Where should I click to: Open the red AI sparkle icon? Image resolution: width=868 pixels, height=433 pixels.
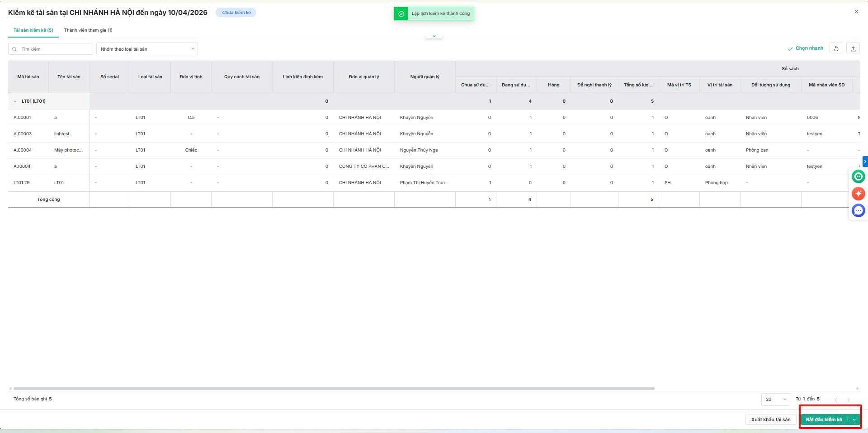click(858, 194)
